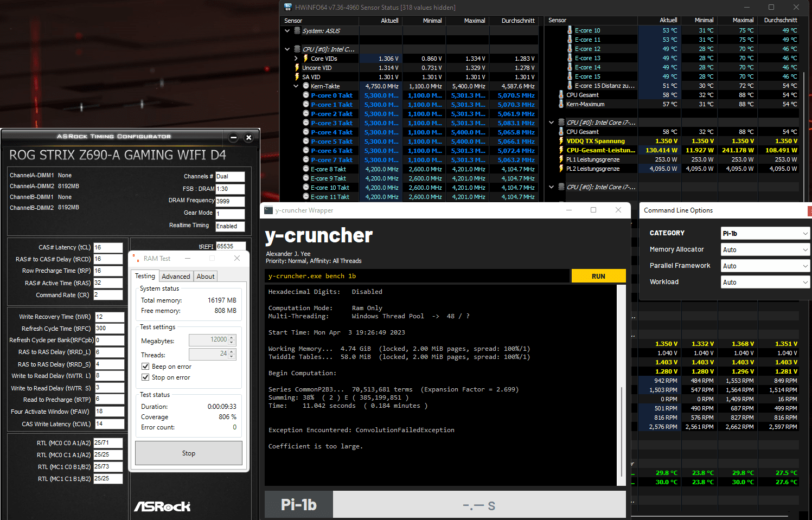Image resolution: width=812 pixels, height=520 pixels.
Task: Close the ASRock Timing Configurator window
Action: click(x=249, y=138)
